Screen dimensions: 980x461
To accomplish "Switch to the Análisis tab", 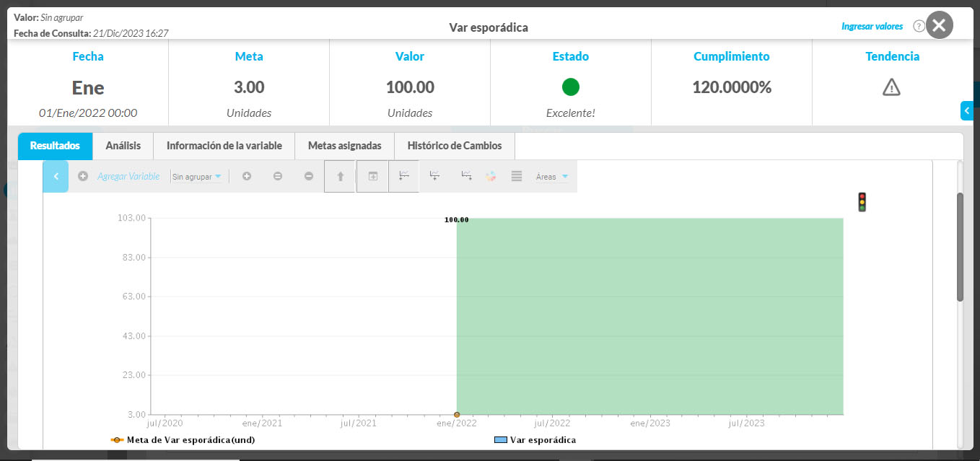I will (123, 146).
